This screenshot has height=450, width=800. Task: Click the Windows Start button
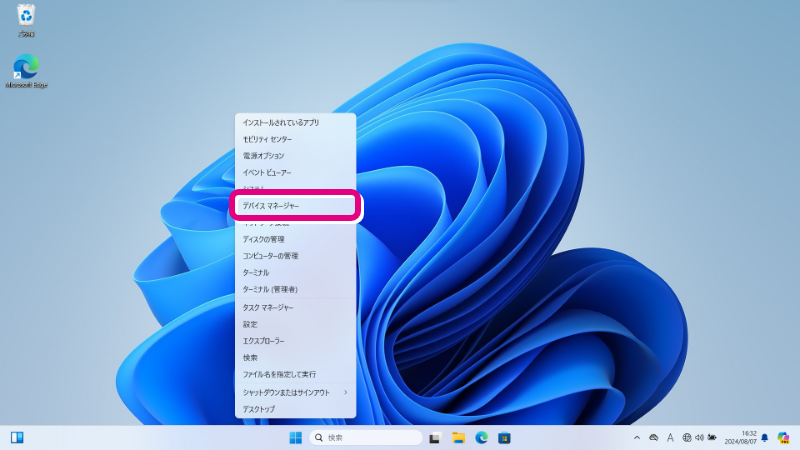click(296, 438)
